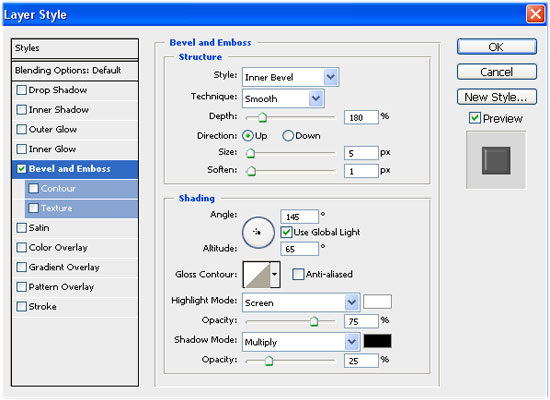Screen dimensions: 550x400
Task: Click the Depth slider handle
Action: 262,118
